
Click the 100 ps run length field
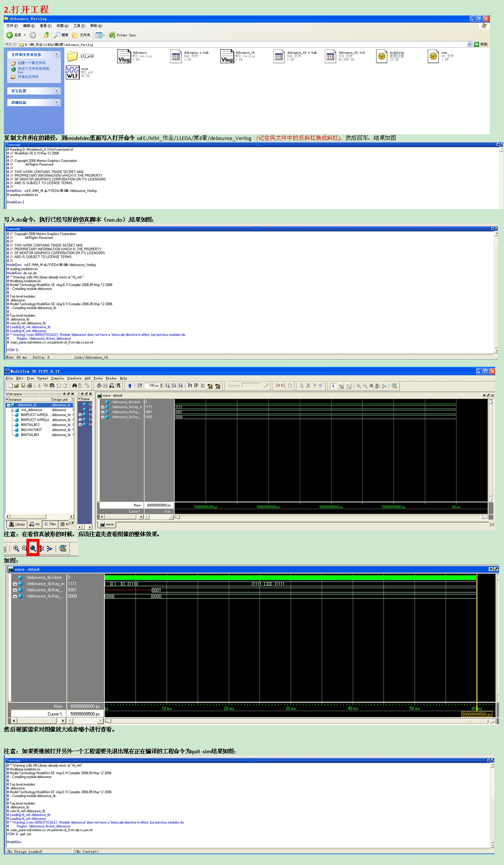(152, 386)
